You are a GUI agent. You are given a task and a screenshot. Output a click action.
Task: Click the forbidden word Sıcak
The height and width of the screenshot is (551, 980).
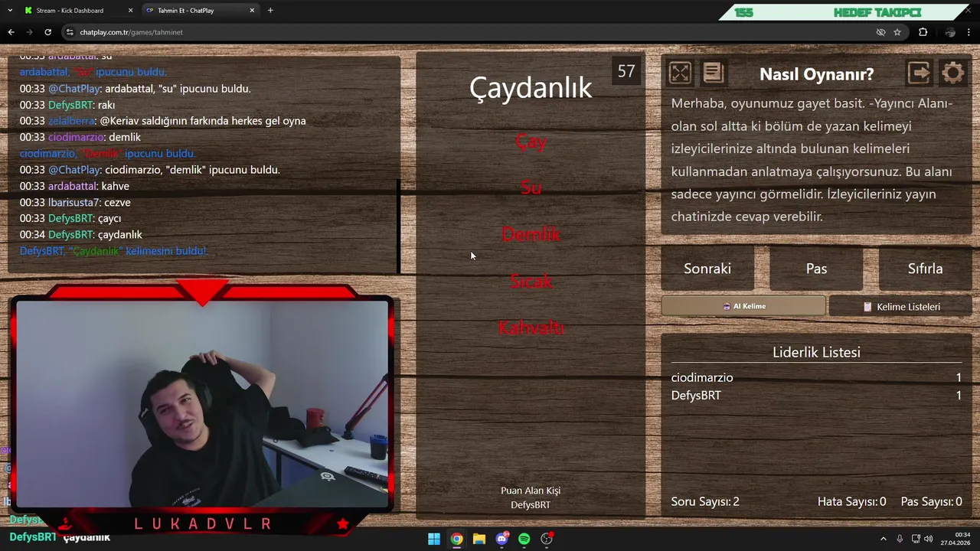531,281
